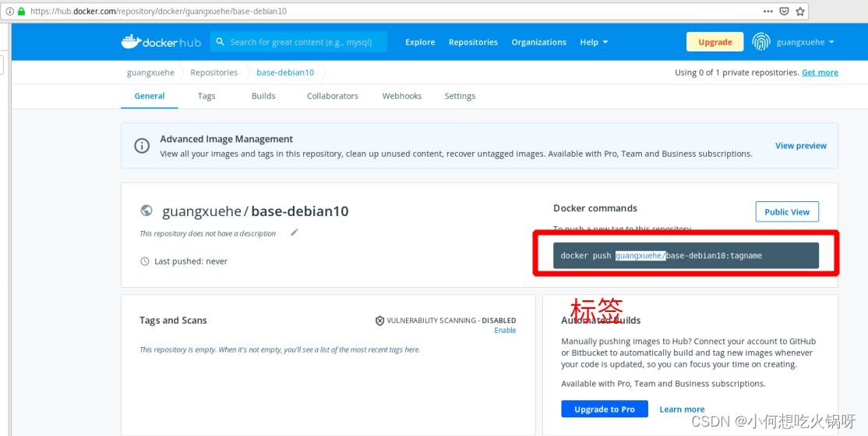Click the View preview link
The width and height of the screenshot is (868, 436).
point(800,146)
